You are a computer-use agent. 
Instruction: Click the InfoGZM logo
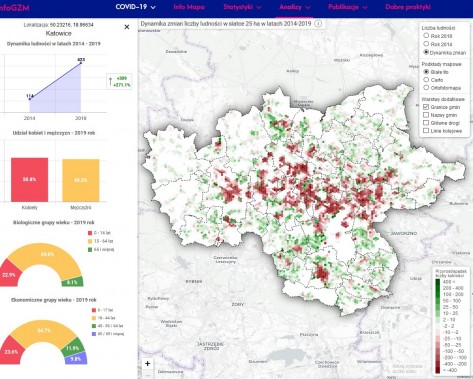[x=14, y=7]
